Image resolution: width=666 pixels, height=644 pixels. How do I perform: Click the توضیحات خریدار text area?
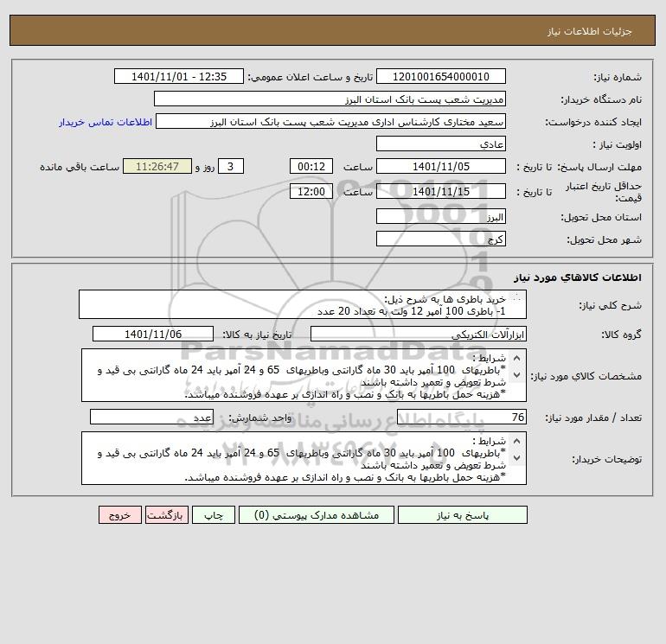click(304, 458)
